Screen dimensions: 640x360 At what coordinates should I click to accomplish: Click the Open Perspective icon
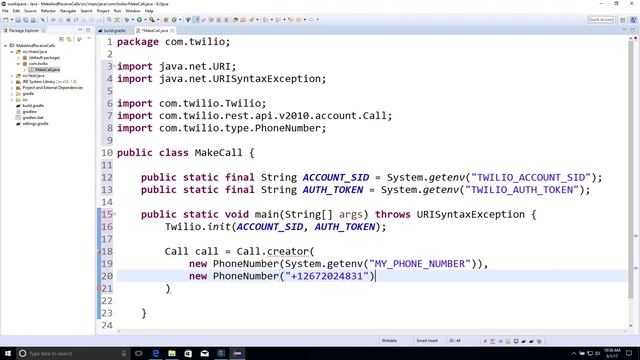coord(623,20)
